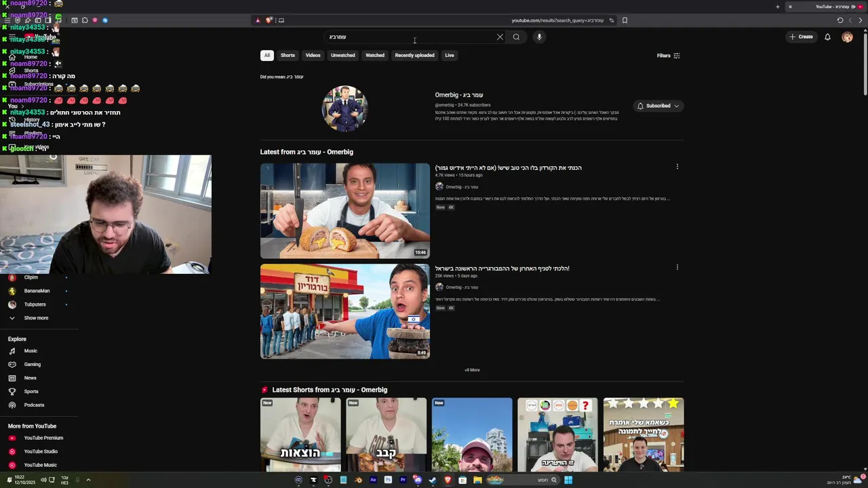Open Omerbig channel avatar

click(345, 108)
